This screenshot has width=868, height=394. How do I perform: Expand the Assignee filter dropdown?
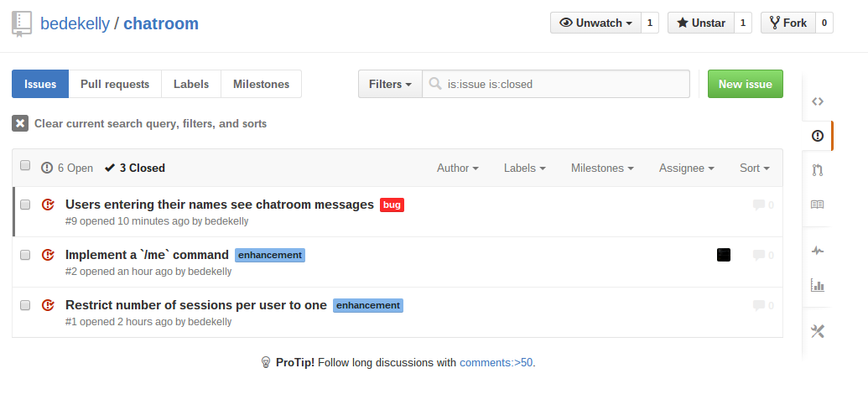tap(686, 168)
